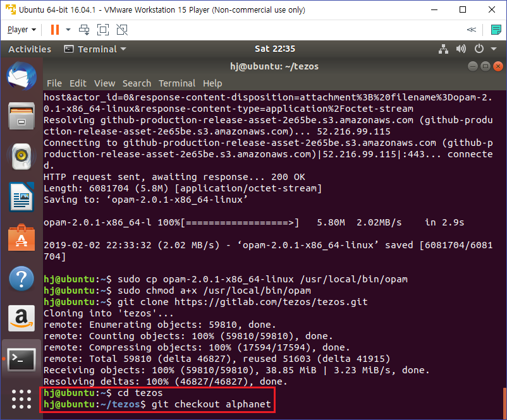The height and width of the screenshot is (420, 507).
Task: Click the VMware pause button
Action: [55, 30]
